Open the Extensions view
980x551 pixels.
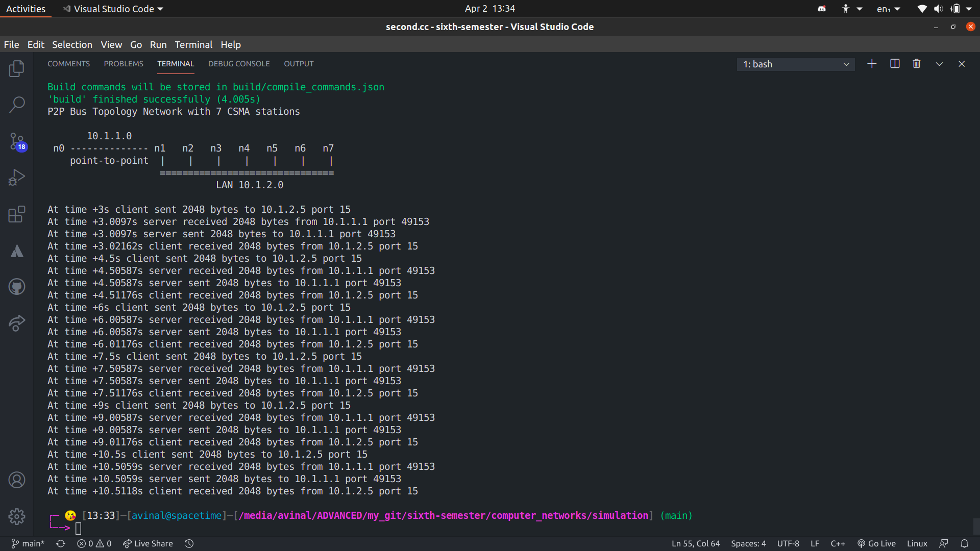(x=17, y=214)
